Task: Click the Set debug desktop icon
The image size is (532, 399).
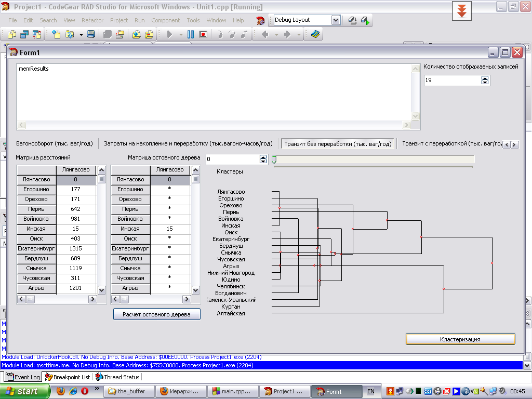Action: pyautogui.click(x=365, y=20)
